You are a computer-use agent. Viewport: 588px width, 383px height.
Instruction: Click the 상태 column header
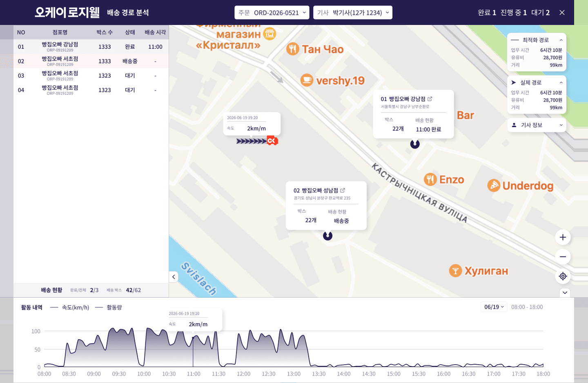click(x=130, y=32)
